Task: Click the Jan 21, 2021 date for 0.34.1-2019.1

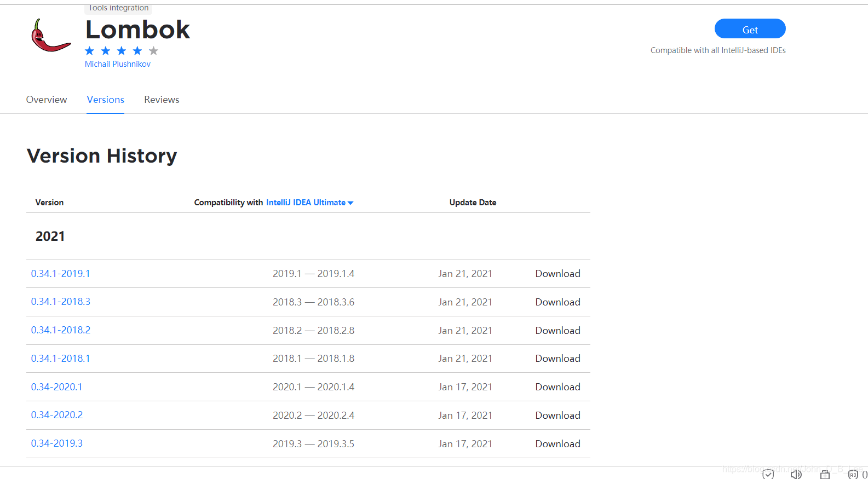Action: tap(465, 274)
